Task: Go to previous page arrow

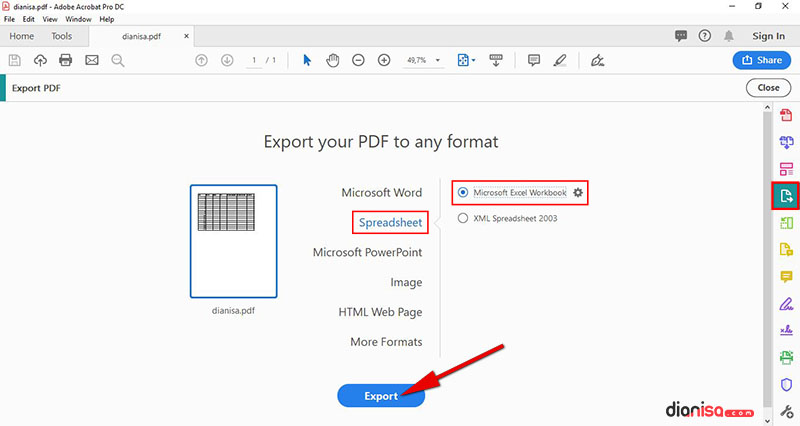Action: pyautogui.click(x=202, y=60)
